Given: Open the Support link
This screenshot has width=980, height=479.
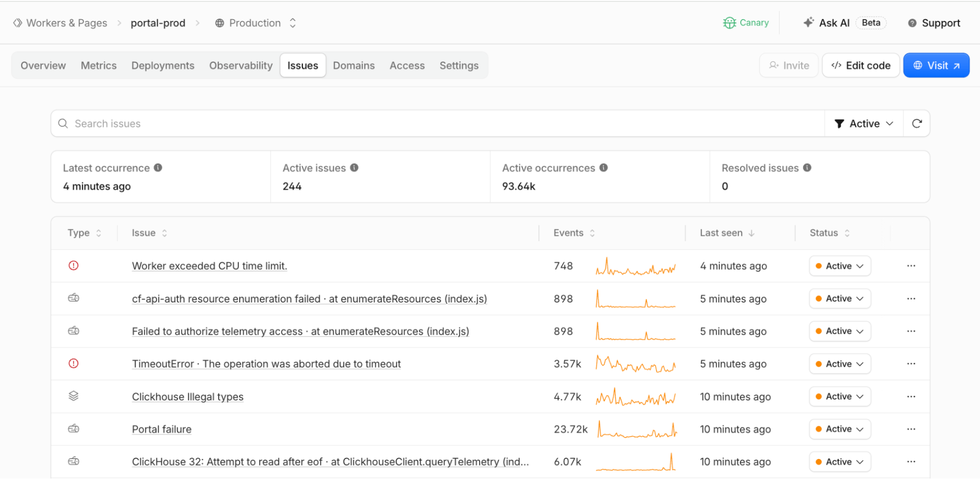Looking at the screenshot, I should pos(934,23).
